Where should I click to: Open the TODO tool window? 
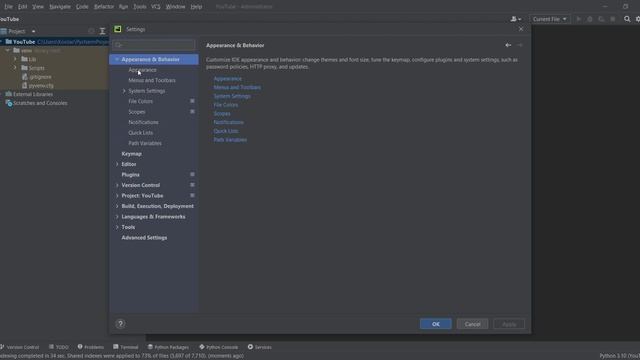(59, 347)
